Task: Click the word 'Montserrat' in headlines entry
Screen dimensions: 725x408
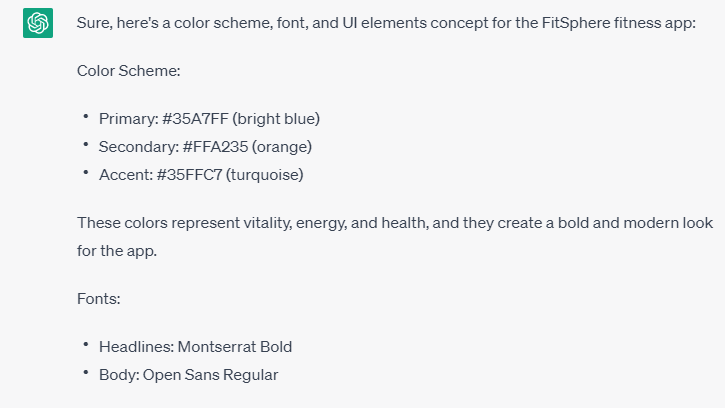Action: pyautogui.click(x=217, y=347)
